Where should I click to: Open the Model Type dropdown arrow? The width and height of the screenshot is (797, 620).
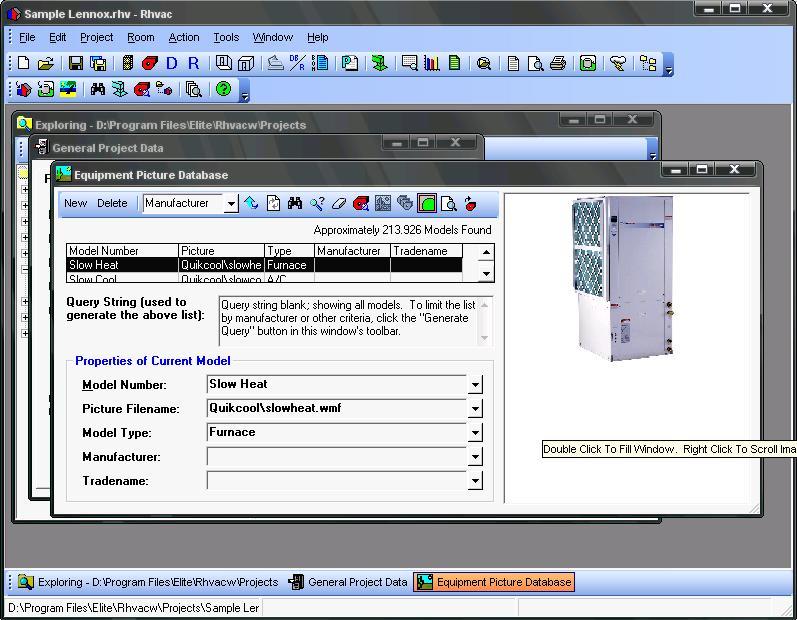[475, 432]
